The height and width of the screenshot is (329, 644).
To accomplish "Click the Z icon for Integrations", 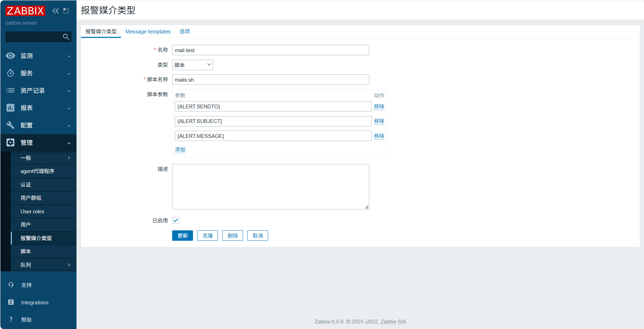I will [x=11, y=302].
